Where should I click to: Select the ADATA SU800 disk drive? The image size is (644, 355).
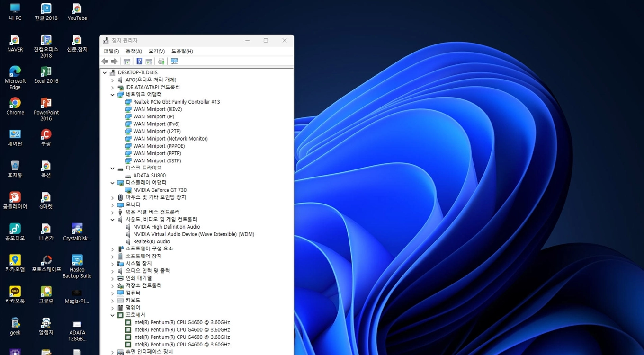(x=149, y=176)
